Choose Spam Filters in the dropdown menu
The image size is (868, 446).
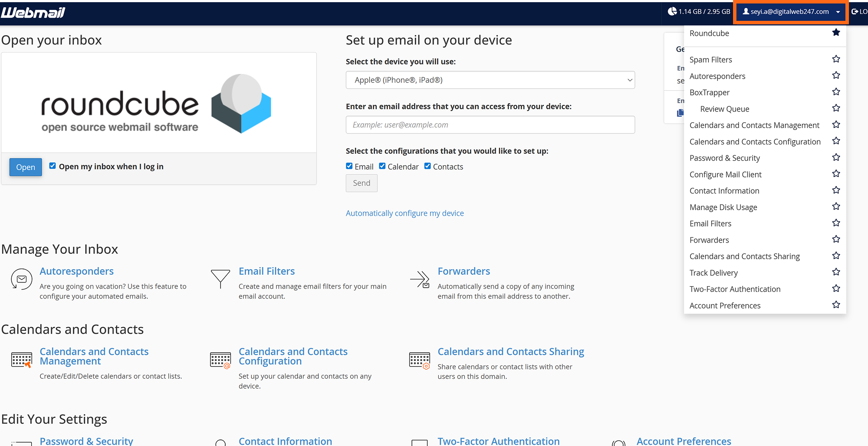[x=710, y=60]
